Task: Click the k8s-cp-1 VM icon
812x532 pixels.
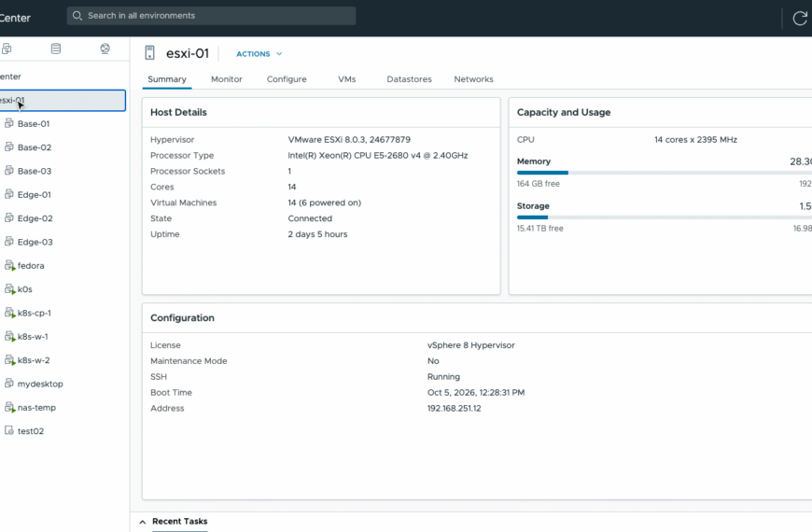Action: (9, 313)
